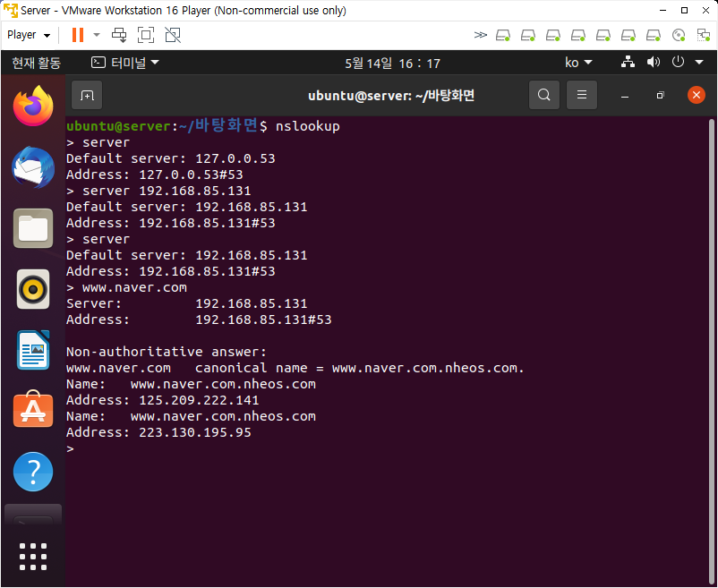Minimize the terminal window
Viewport: 718px width, 588px height.
pos(625,95)
